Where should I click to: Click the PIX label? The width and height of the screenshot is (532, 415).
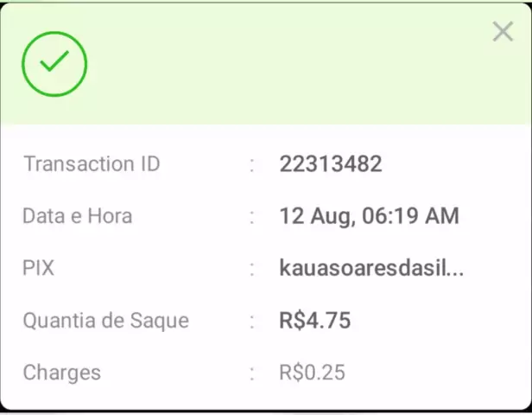click(39, 268)
